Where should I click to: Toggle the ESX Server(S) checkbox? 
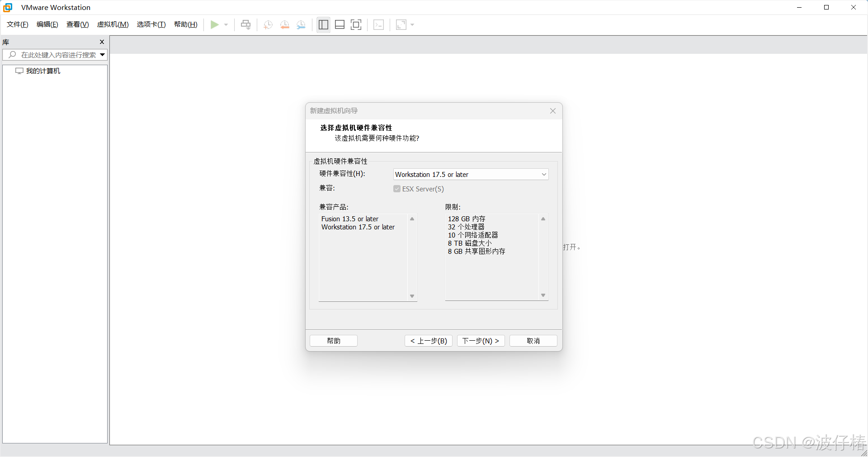(397, 189)
